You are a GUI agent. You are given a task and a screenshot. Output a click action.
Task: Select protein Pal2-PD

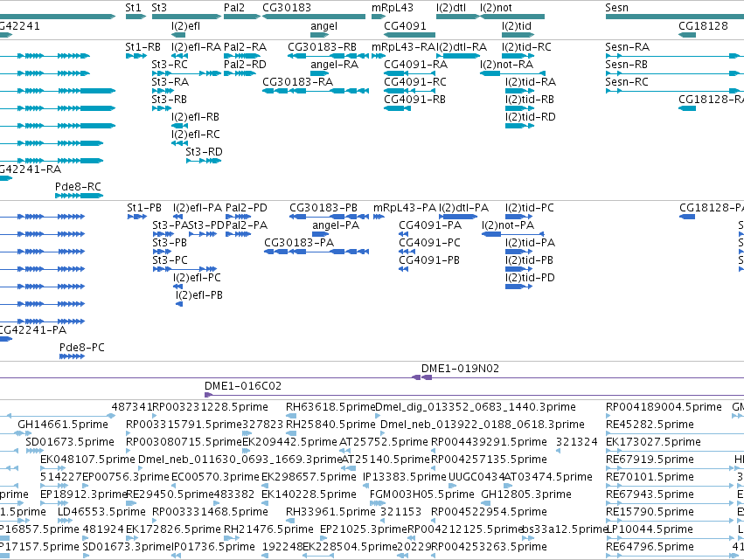point(238,217)
